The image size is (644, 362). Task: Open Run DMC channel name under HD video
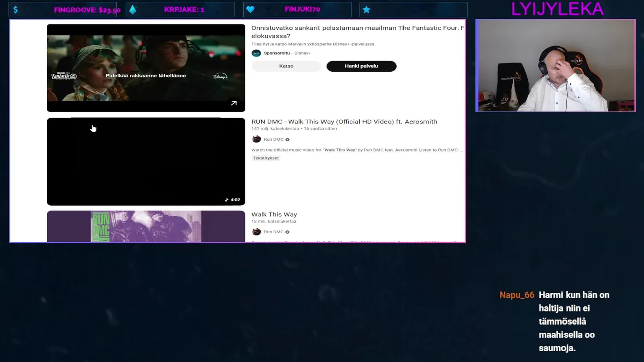pos(274,139)
